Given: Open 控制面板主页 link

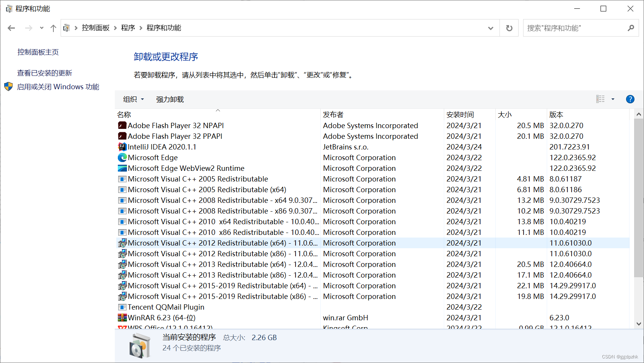Looking at the screenshot, I should click(38, 52).
